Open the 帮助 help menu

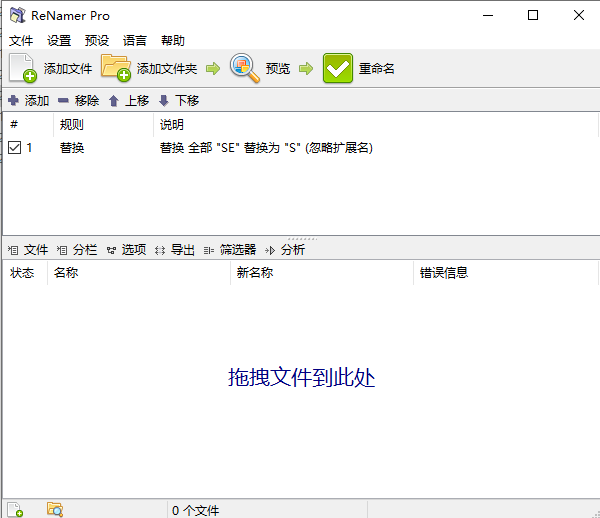tap(173, 40)
